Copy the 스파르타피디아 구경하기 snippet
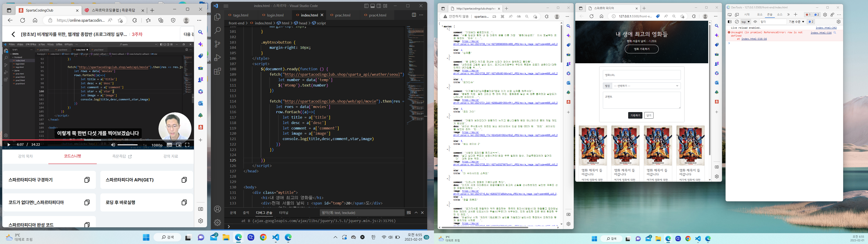Image resolution: width=868 pixels, height=244 pixels. click(87, 180)
